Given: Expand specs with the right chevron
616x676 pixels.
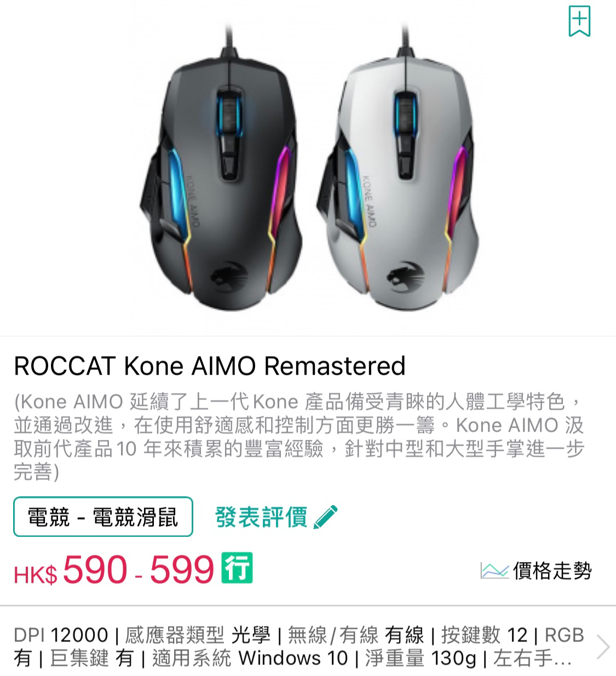Looking at the screenshot, I should [x=602, y=647].
